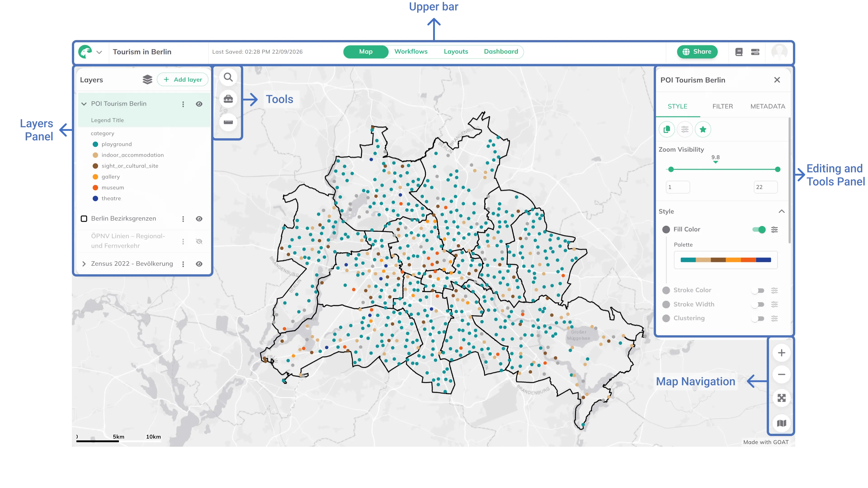Close the POI Tourism Berlin panel

[777, 80]
